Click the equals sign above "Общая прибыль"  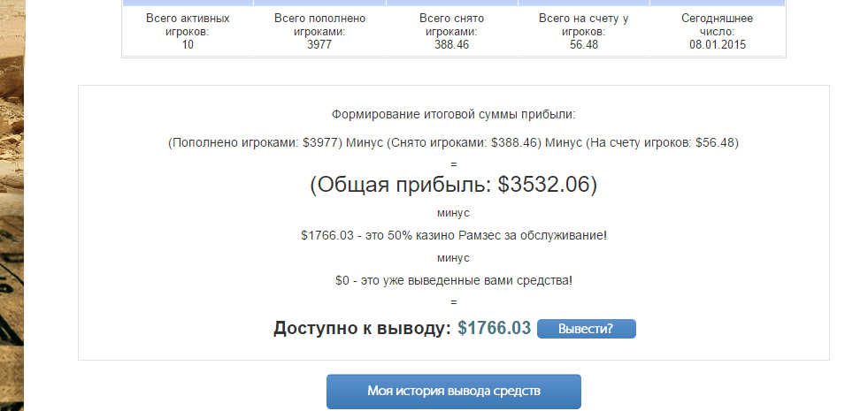tap(453, 164)
